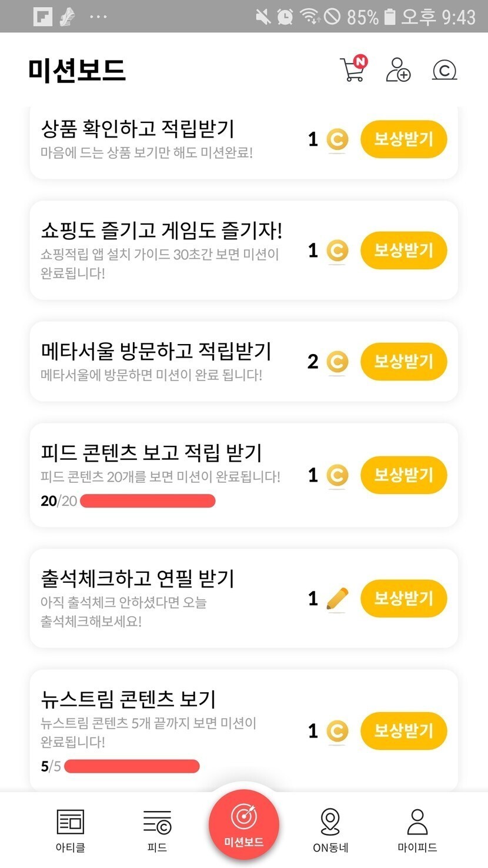This screenshot has width=488, height=868.
Task: Open the shopping cart icon
Action: (353, 69)
